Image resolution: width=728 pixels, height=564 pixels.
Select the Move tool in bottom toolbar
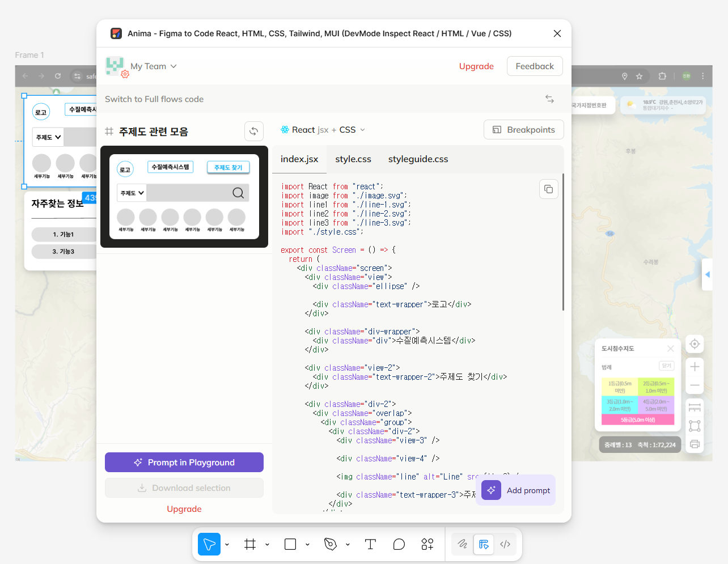point(209,544)
